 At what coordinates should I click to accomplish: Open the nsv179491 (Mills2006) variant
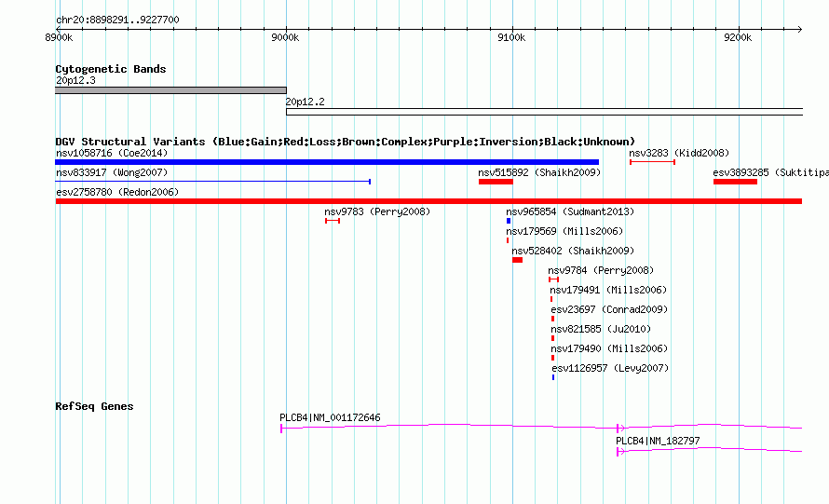coord(608,290)
